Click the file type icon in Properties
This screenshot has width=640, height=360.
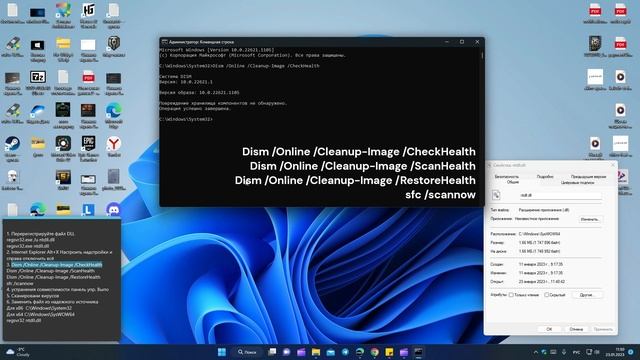pos(496,196)
